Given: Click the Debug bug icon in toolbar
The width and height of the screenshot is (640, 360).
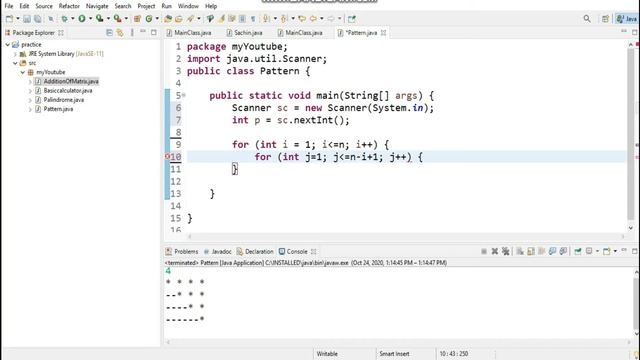Looking at the screenshot, I should point(64,18).
